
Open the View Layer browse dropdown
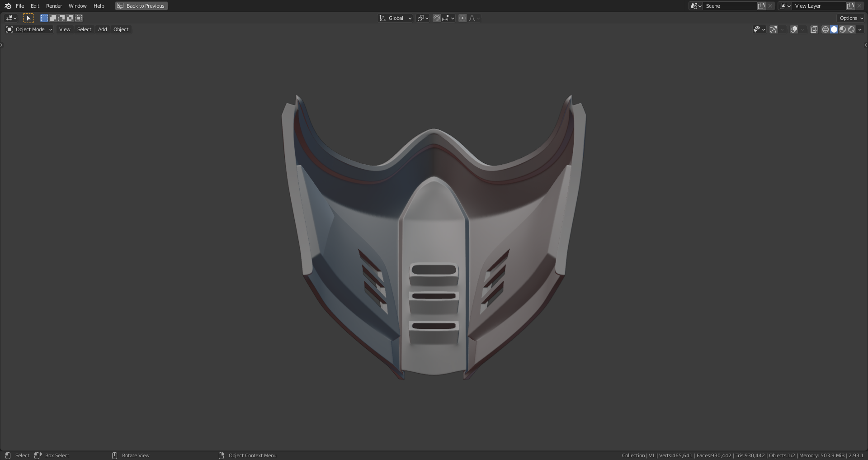pos(785,6)
